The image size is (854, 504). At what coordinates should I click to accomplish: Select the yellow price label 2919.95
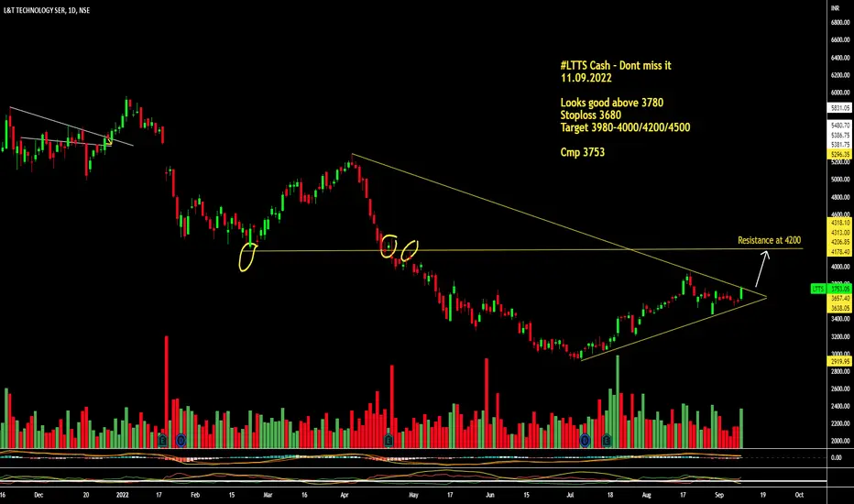840,361
